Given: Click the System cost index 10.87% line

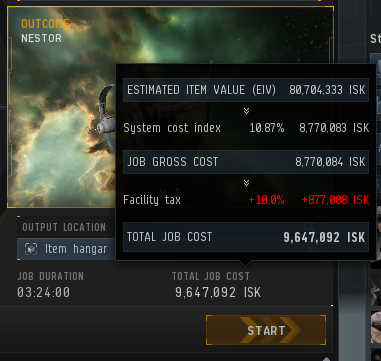Looking at the screenshot, I should [x=246, y=128].
